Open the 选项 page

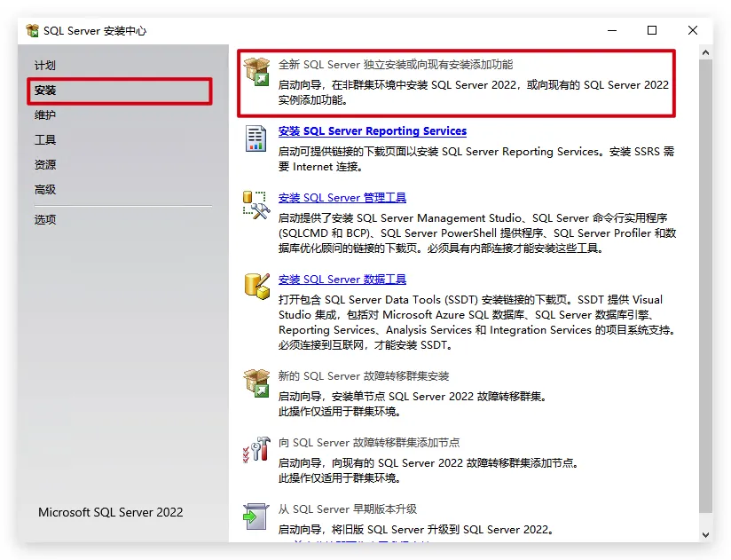coord(45,219)
